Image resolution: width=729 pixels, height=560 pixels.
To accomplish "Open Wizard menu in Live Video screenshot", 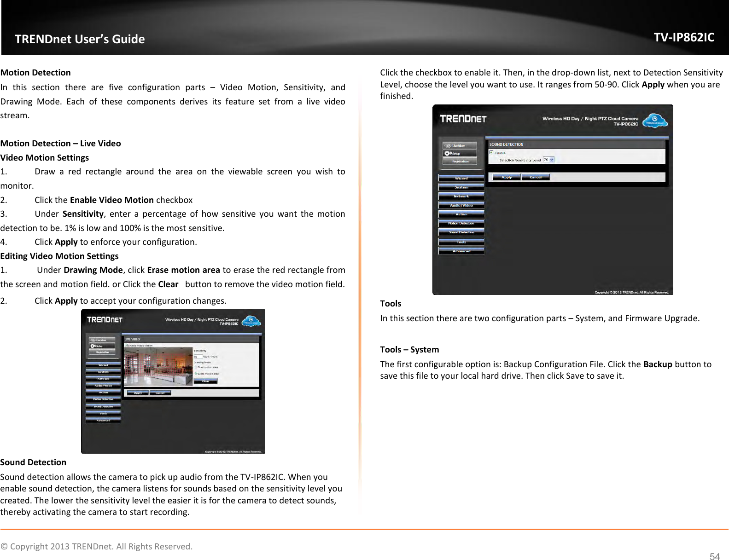I will (x=103, y=365).
